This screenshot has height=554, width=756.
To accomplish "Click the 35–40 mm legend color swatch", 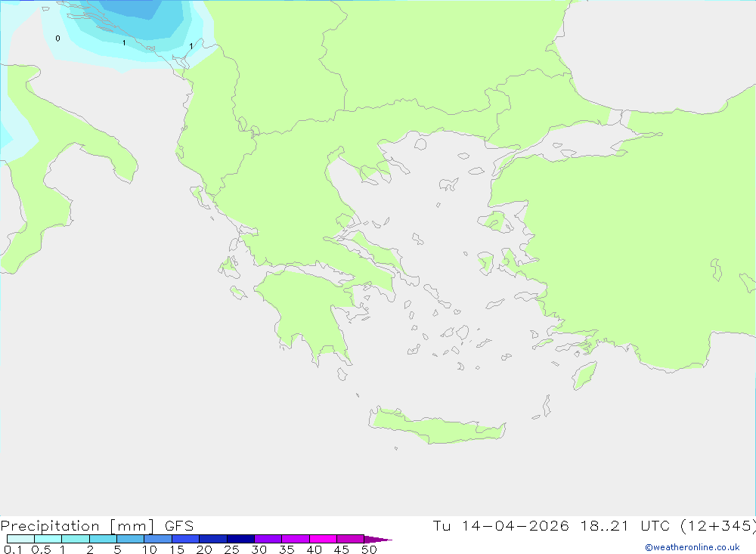I will click(x=295, y=539).
